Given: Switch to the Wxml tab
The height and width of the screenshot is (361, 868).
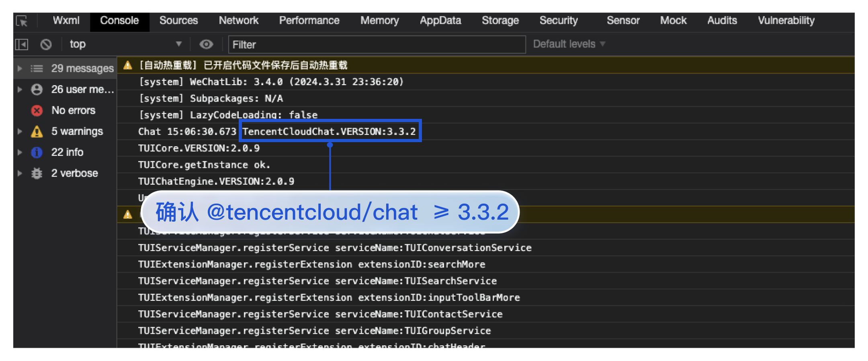Looking at the screenshot, I should 66,21.
